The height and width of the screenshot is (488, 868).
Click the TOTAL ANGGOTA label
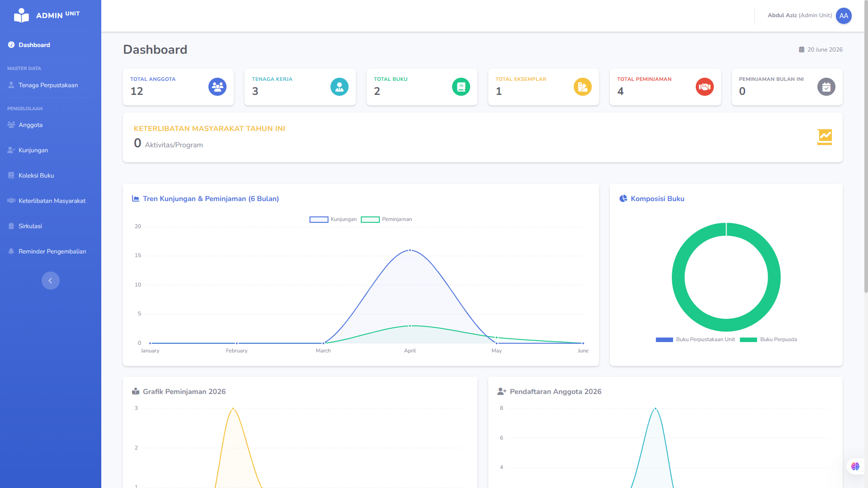(x=153, y=79)
